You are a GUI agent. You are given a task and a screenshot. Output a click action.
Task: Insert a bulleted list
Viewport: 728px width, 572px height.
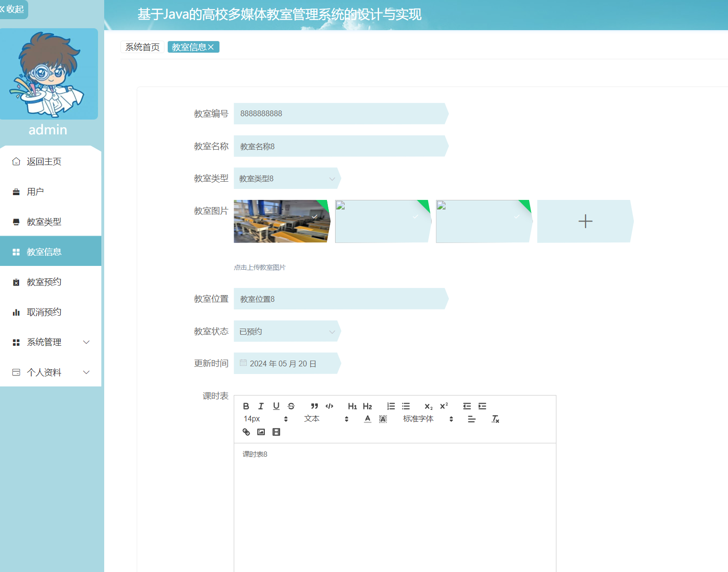click(x=406, y=406)
